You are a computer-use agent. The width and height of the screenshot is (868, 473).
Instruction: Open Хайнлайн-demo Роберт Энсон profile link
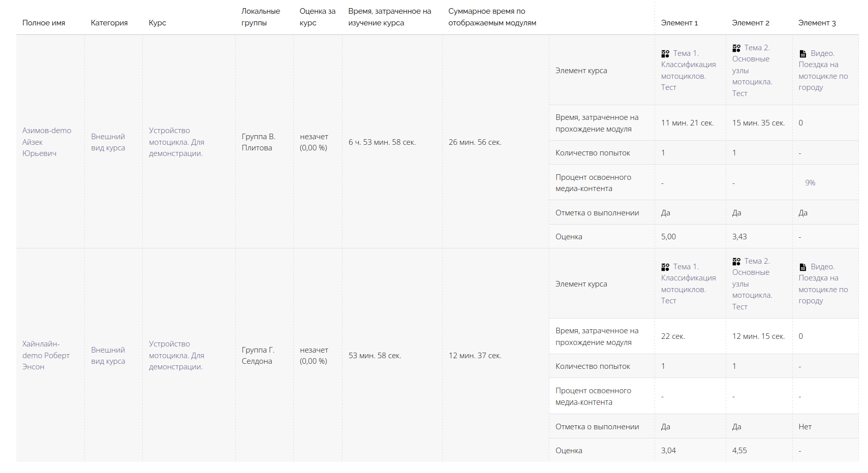[x=46, y=355]
